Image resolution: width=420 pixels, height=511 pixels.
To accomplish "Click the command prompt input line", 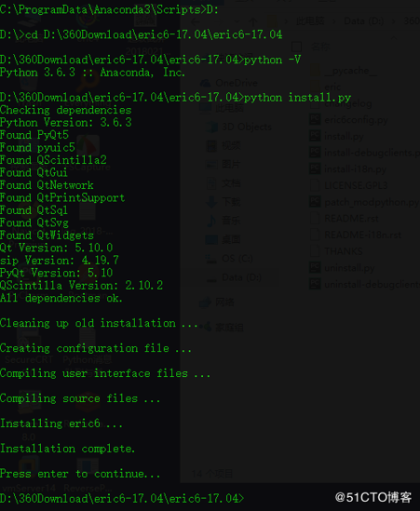I will tap(122, 499).
